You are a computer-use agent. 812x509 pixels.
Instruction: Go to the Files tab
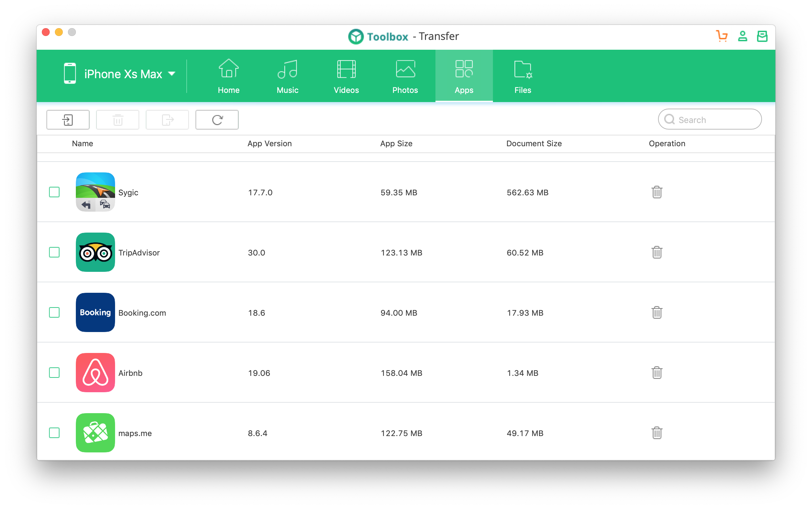pos(522,77)
